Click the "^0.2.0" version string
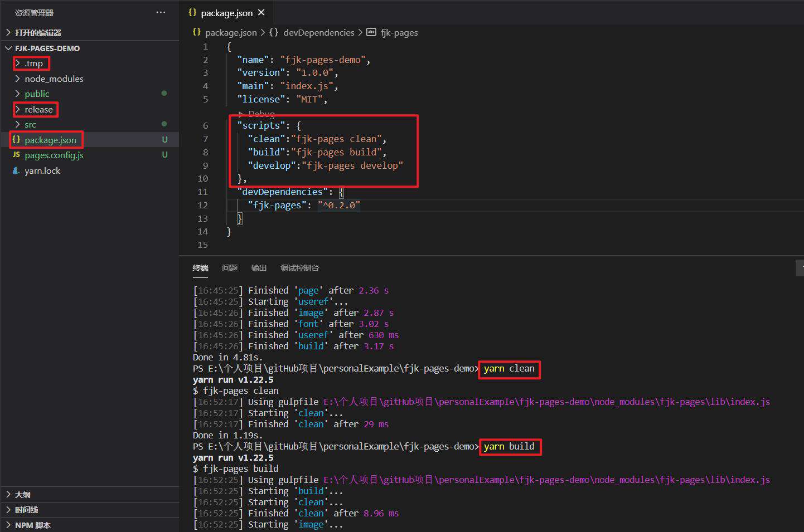This screenshot has height=532, width=804. [x=339, y=205]
